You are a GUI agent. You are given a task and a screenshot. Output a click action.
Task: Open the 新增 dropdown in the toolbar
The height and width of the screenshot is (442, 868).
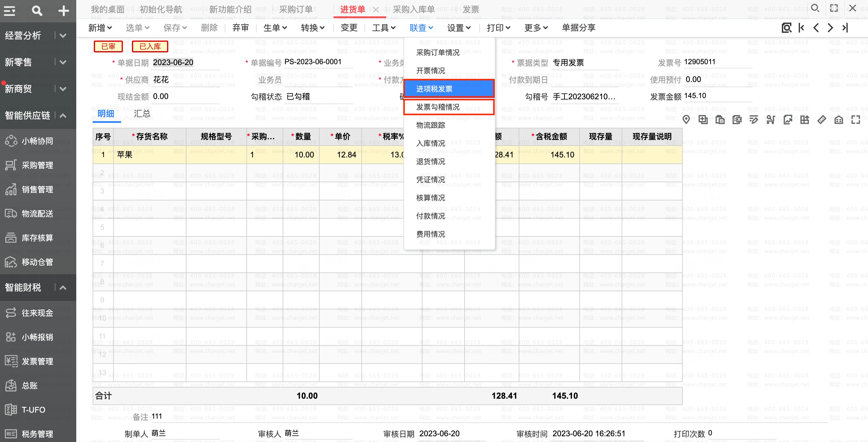100,28
